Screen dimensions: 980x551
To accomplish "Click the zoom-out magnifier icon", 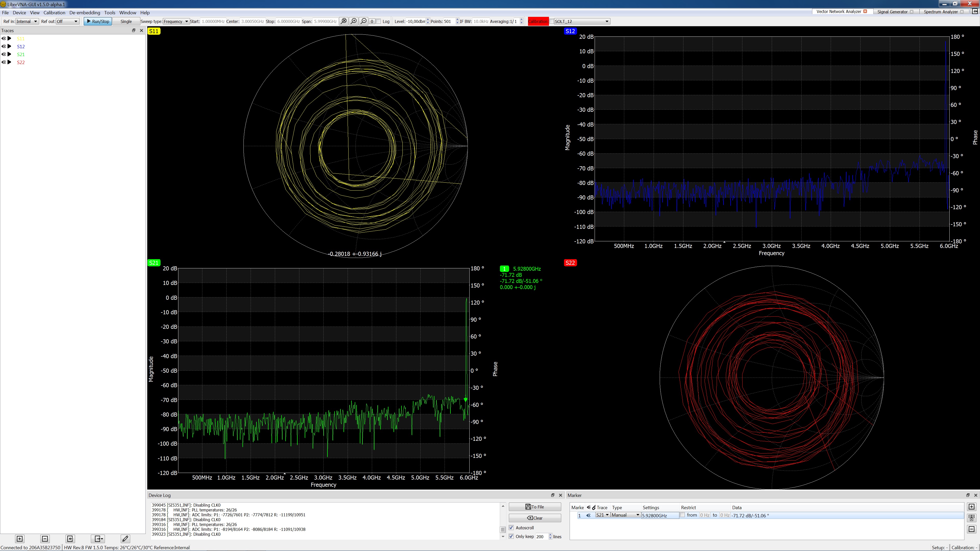I will (363, 21).
